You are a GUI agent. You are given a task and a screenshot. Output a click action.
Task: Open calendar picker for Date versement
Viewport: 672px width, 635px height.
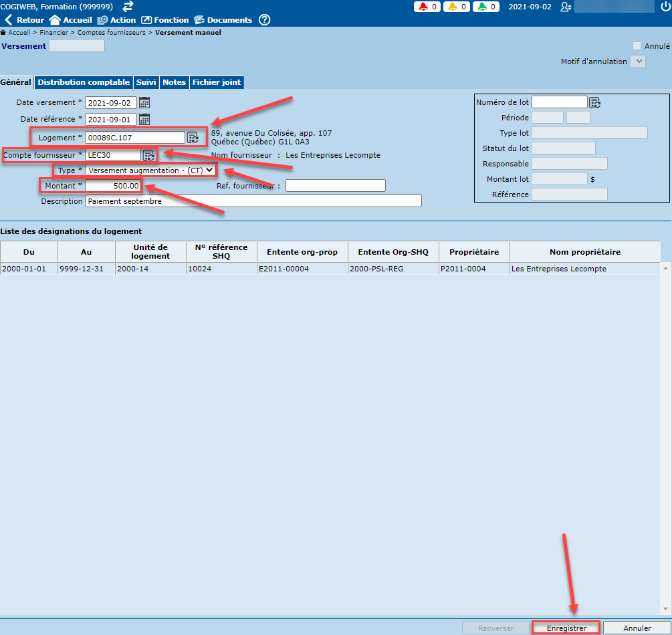pos(144,103)
